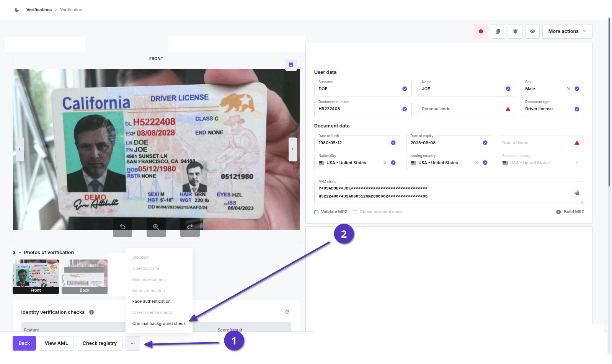Click the red alert status icon
This screenshot has height=364, width=612.
[x=481, y=31]
